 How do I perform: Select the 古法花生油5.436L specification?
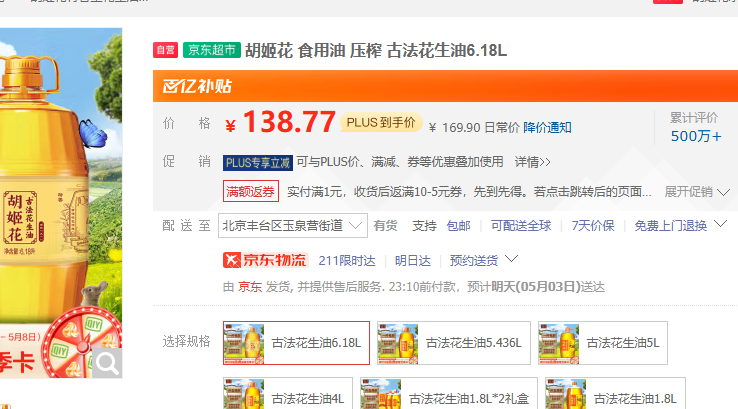coord(451,343)
